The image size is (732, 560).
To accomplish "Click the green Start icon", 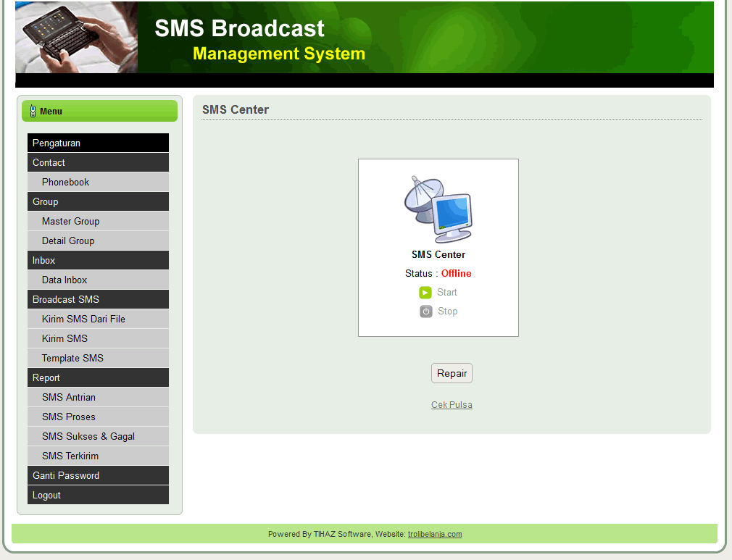I will tap(425, 293).
